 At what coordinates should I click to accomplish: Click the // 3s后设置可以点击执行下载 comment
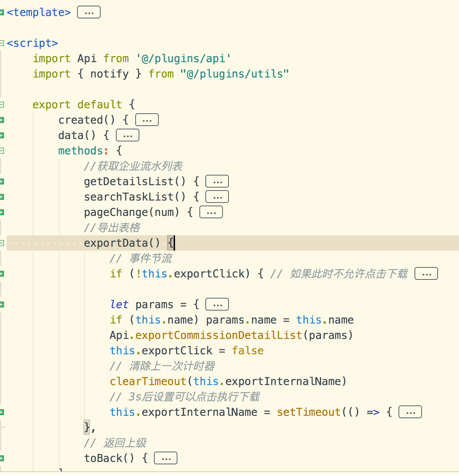click(x=185, y=397)
